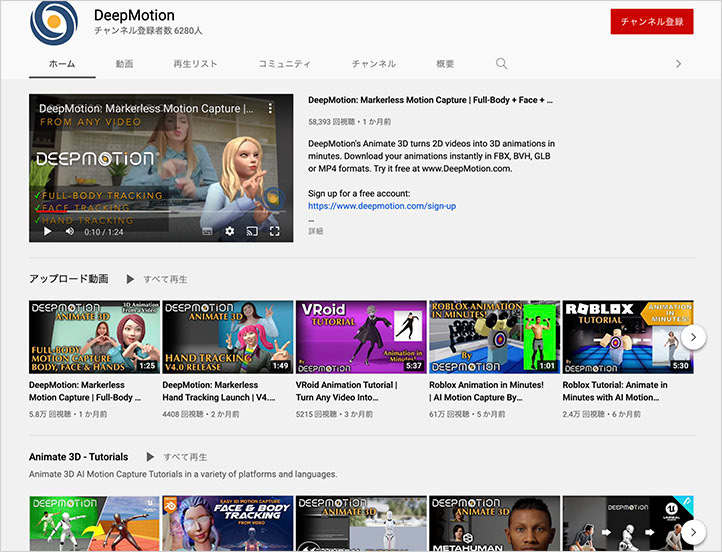
Task: Open three-dot menu on featured video
Action: (270, 108)
